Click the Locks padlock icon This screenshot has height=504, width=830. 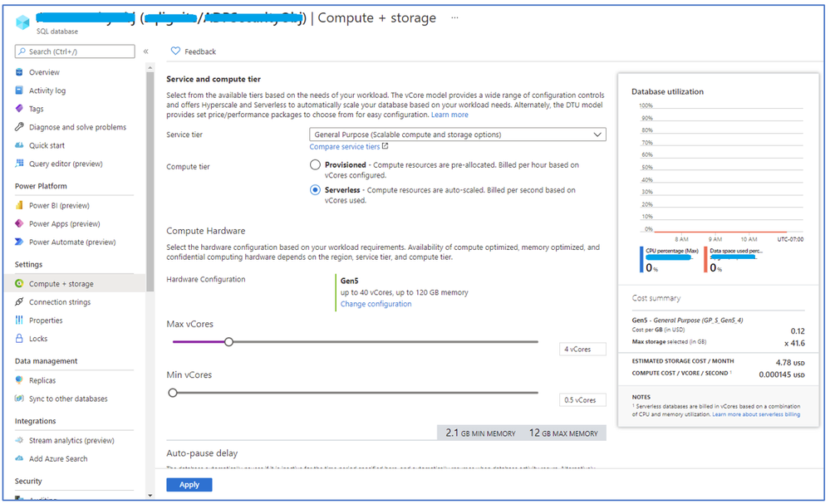coord(20,339)
